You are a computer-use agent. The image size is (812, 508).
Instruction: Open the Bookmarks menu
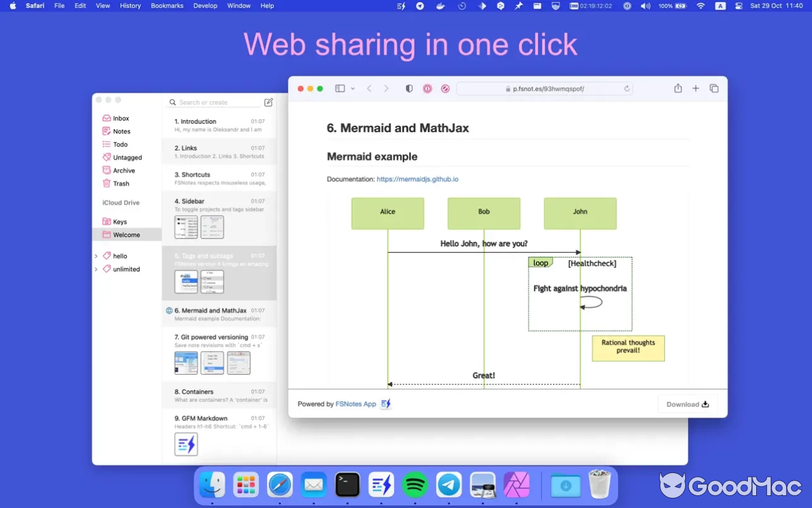click(167, 6)
